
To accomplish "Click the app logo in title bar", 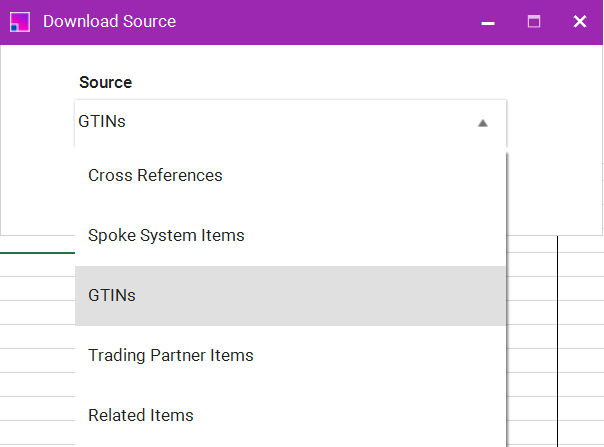I will pyautogui.click(x=19, y=21).
